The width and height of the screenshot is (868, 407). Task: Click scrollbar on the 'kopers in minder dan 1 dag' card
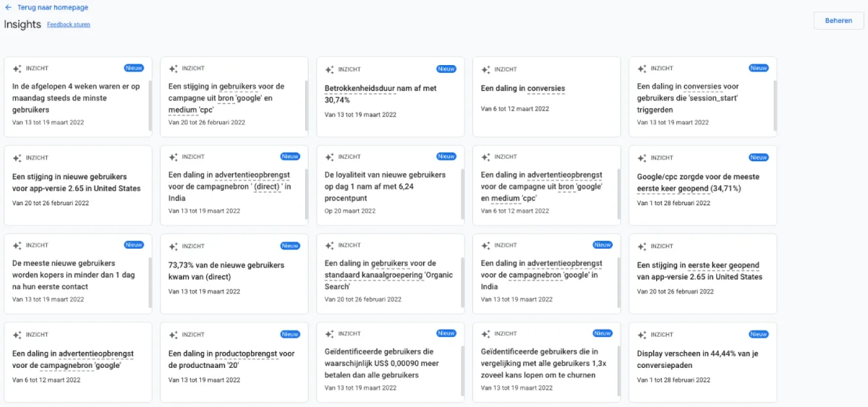click(x=150, y=278)
